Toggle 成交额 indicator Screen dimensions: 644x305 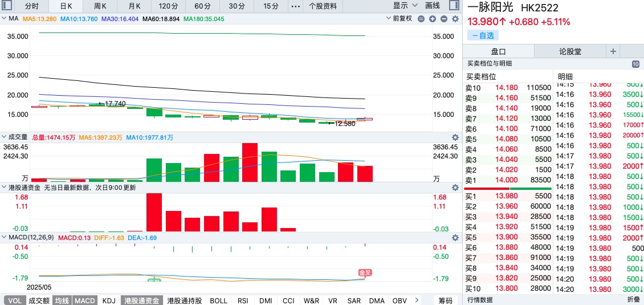tap(39, 300)
